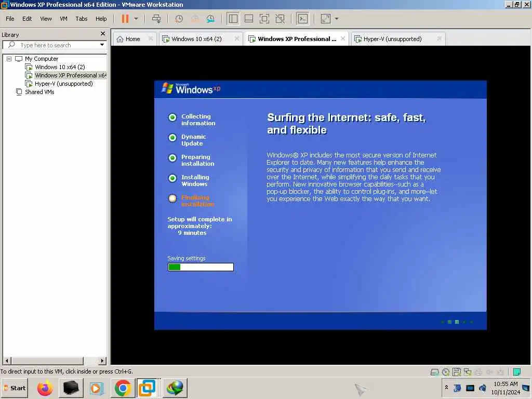Click the floppy drive status icon
532x399 pixels.
click(x=457, y=372)
